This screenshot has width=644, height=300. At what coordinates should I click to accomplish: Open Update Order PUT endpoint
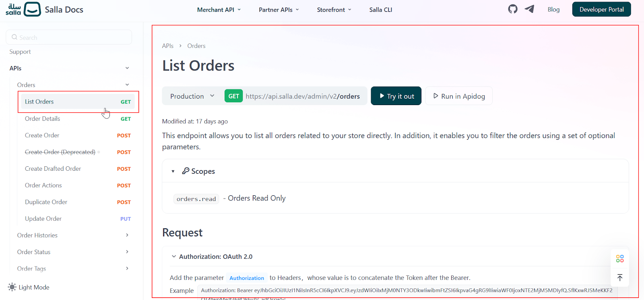pos(77,219)
